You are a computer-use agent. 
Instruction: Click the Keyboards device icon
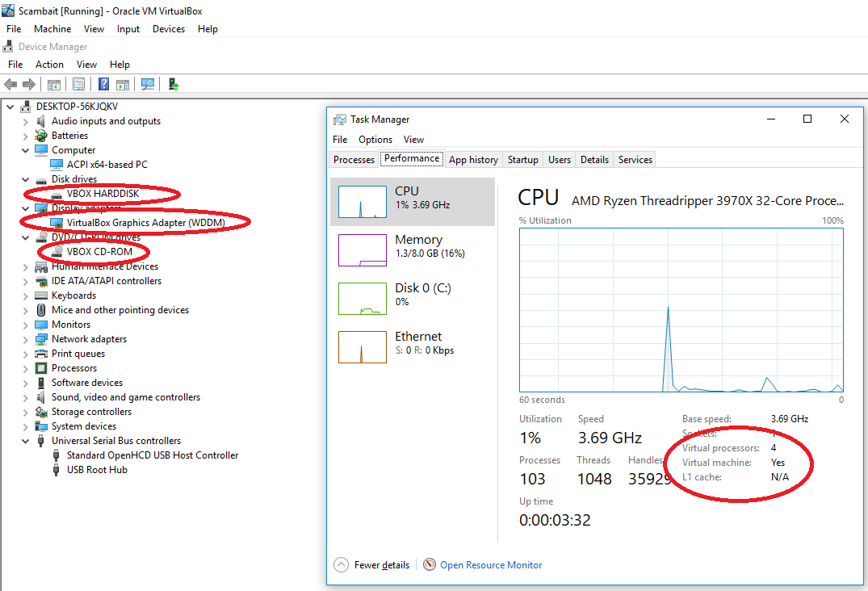point(41,295)
